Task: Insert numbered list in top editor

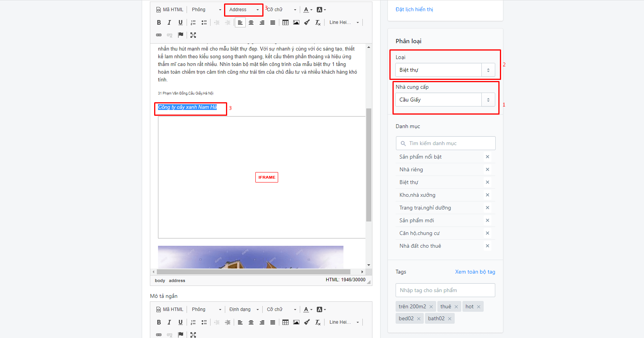Action: coord(193,22)
